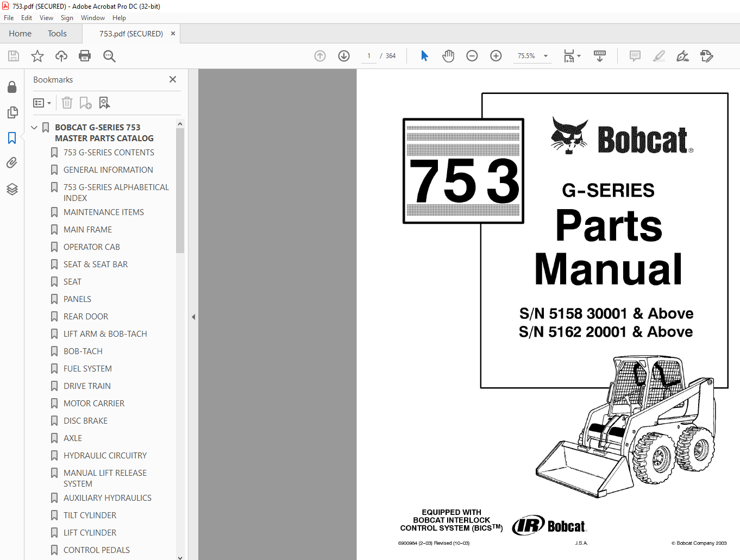Switch to the Home tab

(20, 34)
